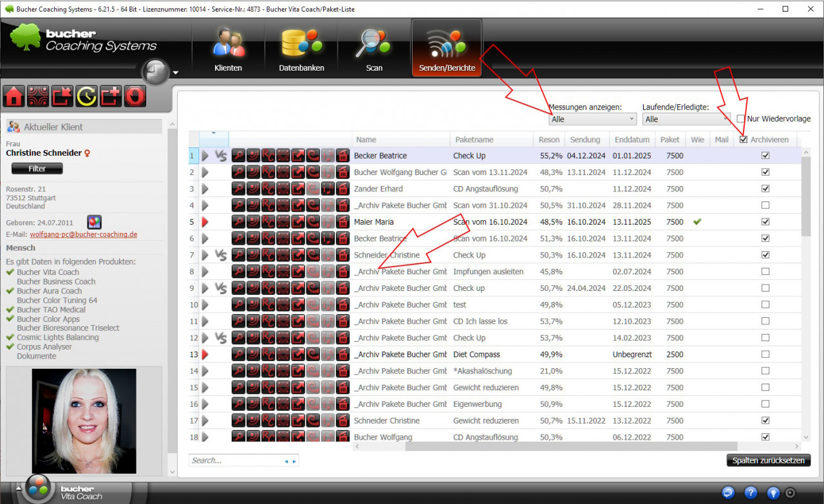Click the round silver profile button under the logo
Viewport: 824px width, 504px height.
pyautogui.click(x=154, y=71)
